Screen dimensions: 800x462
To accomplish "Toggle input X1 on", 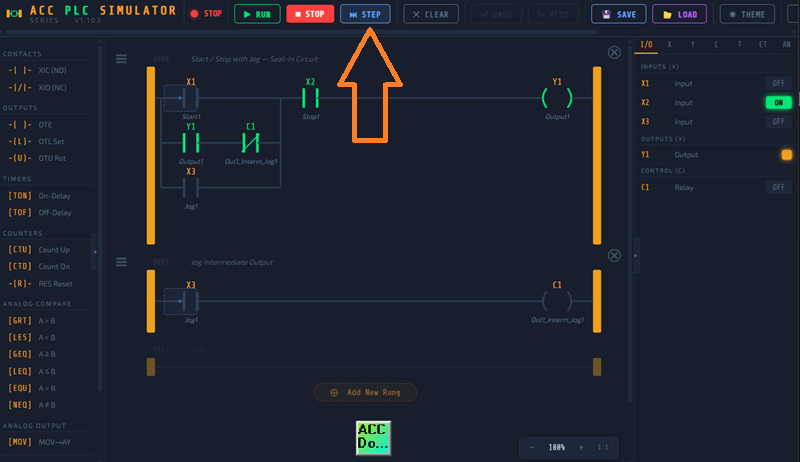I will point(778,84).
